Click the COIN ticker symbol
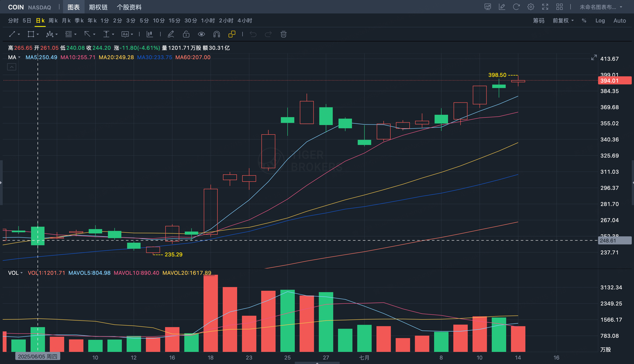 [x=16, y=7]
